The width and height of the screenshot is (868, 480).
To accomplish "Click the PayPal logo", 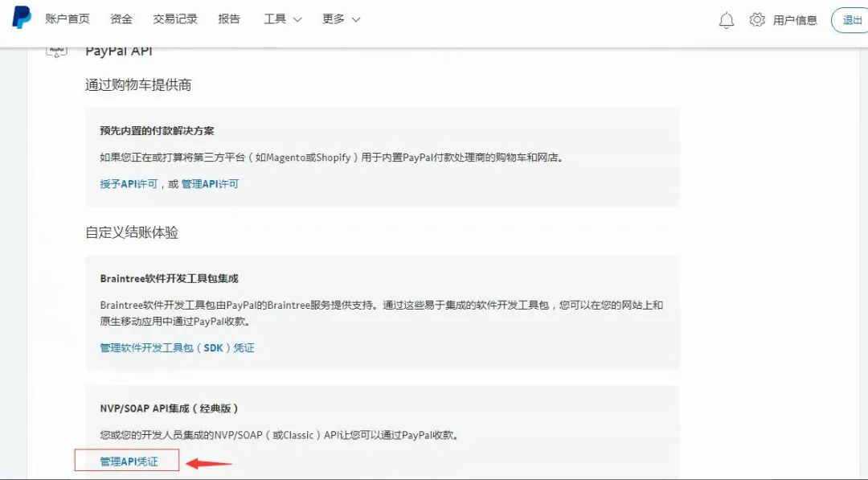I will pyautogui.click(x=21, y=18).
